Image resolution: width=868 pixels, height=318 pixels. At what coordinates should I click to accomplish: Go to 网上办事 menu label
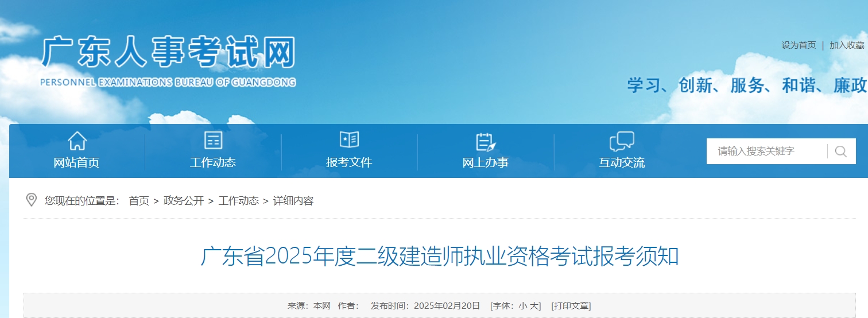click(485, 162)
